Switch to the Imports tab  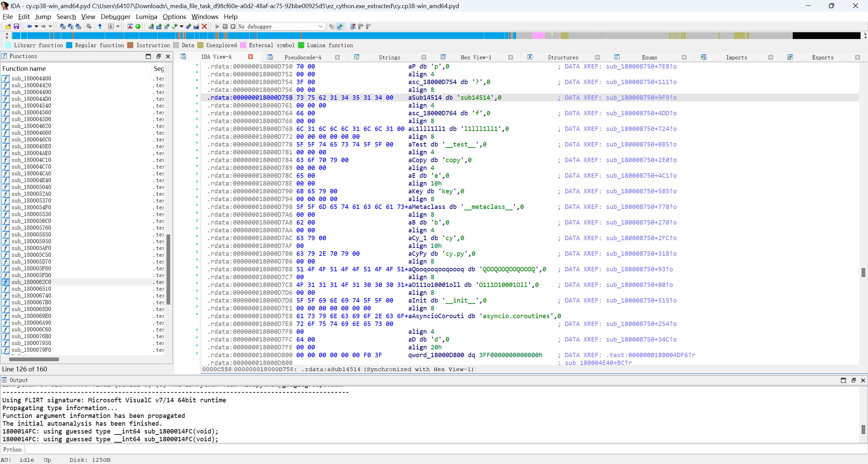coord(736,57)
